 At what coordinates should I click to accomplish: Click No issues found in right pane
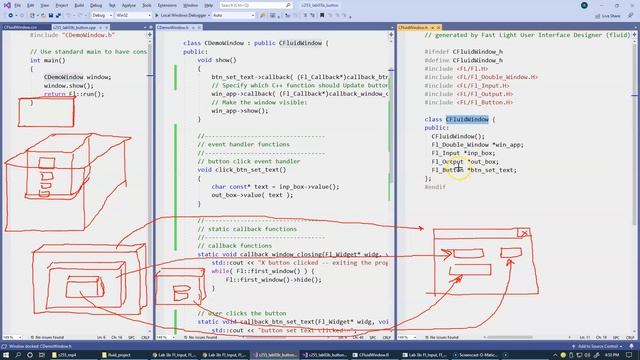point(442,338)
